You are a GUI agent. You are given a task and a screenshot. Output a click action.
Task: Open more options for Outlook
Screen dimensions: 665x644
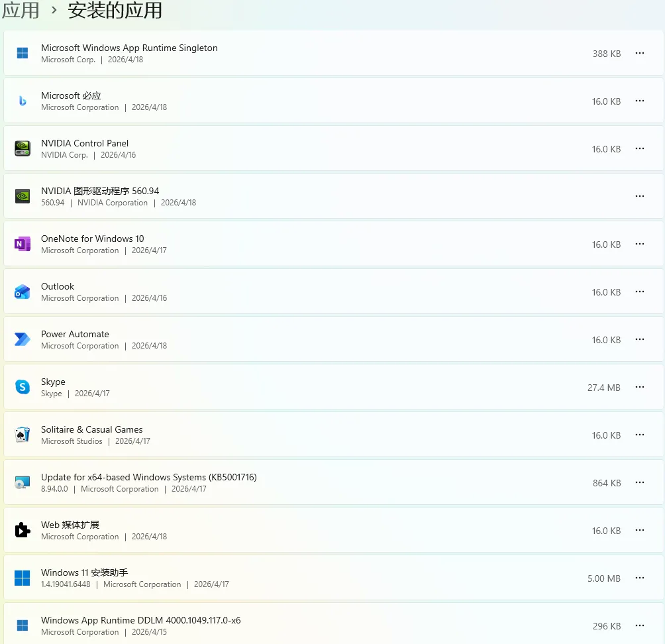[640, 292]
